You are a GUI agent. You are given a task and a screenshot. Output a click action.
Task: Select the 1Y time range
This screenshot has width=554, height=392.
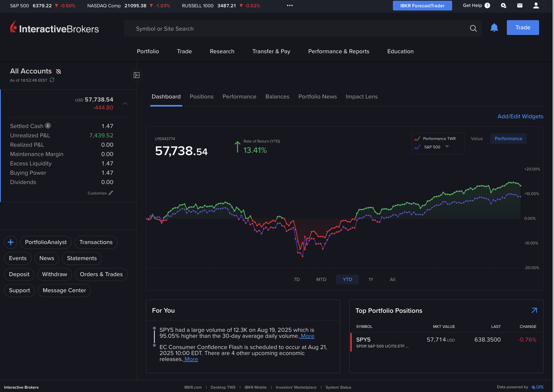(371, 279)
